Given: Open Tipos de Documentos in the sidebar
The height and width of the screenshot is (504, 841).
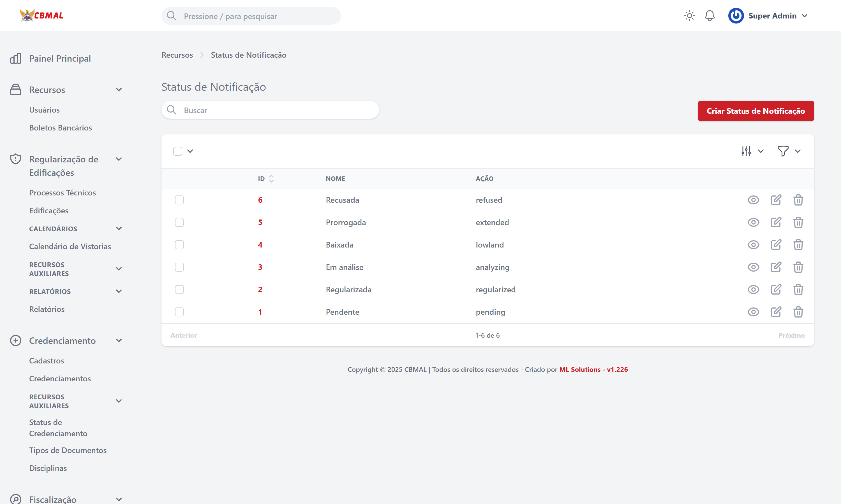Looking at the screenshot, I should [x=68, y=450].
